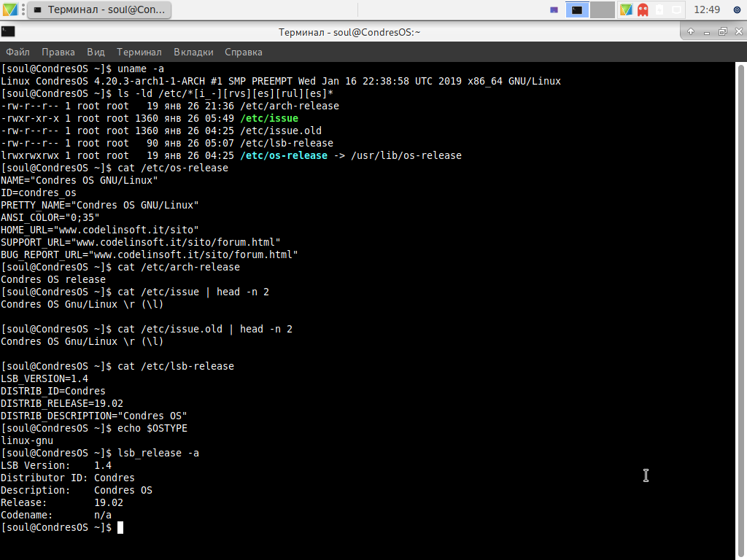Select the Терминал taskbar window button

tap(99, 9)
